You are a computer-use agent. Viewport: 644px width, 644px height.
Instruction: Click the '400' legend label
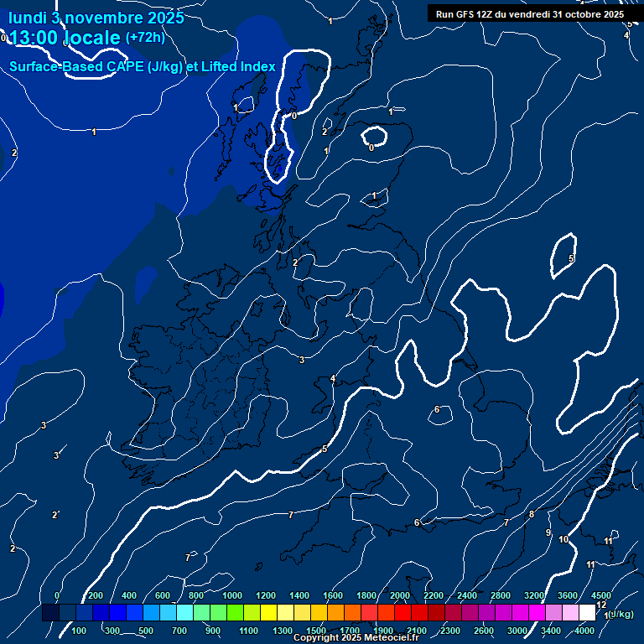[129, 595]
